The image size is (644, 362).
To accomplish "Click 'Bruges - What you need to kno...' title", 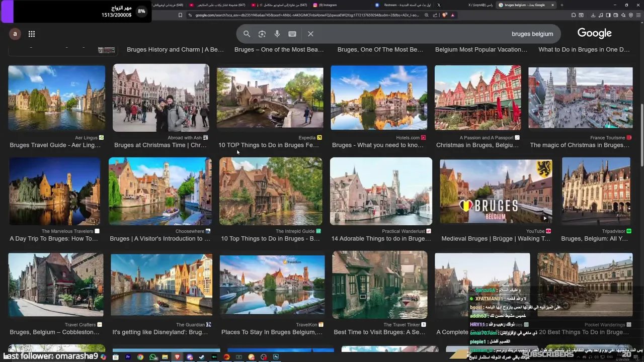I will coord(378,145).
